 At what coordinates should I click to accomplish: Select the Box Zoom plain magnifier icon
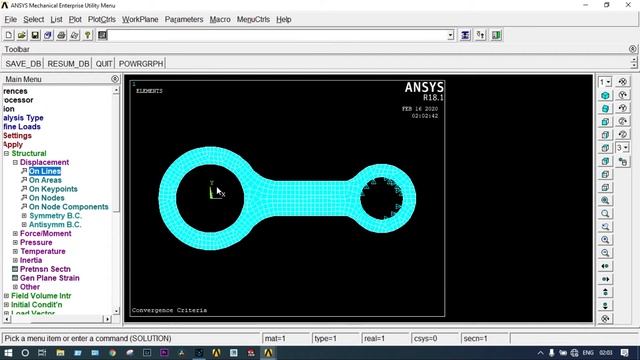coord(605,213)
